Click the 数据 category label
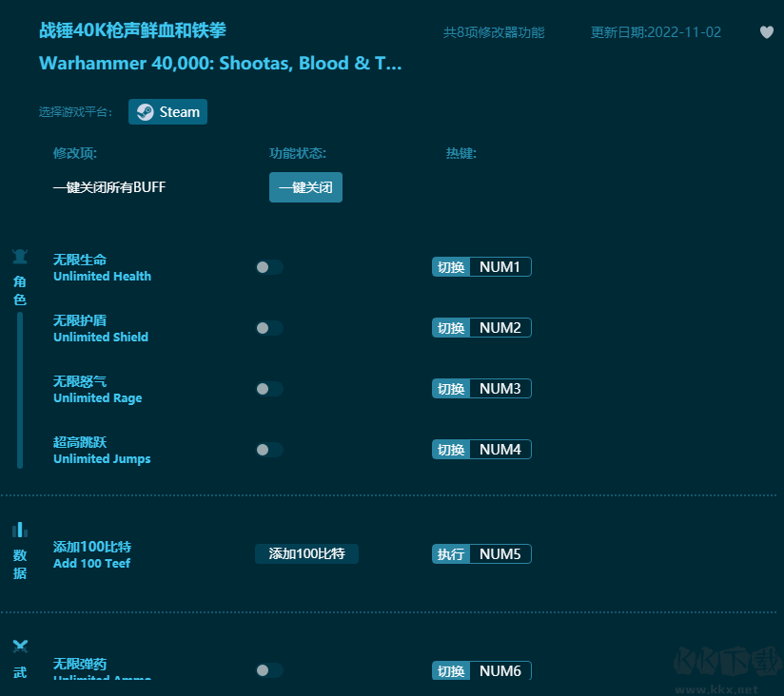 20,564
